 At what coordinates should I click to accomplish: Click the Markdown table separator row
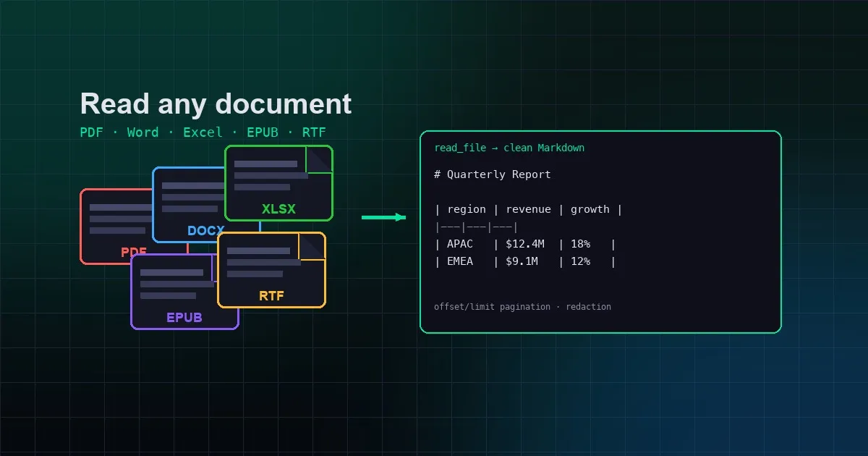point(477,227)
